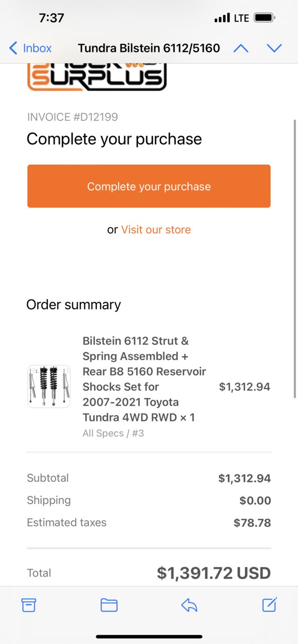The width and height of the screenshot is (298, 644).
Task: Tap the Bilstein 6112 Strut product title
Action: (x=145, y=379)
